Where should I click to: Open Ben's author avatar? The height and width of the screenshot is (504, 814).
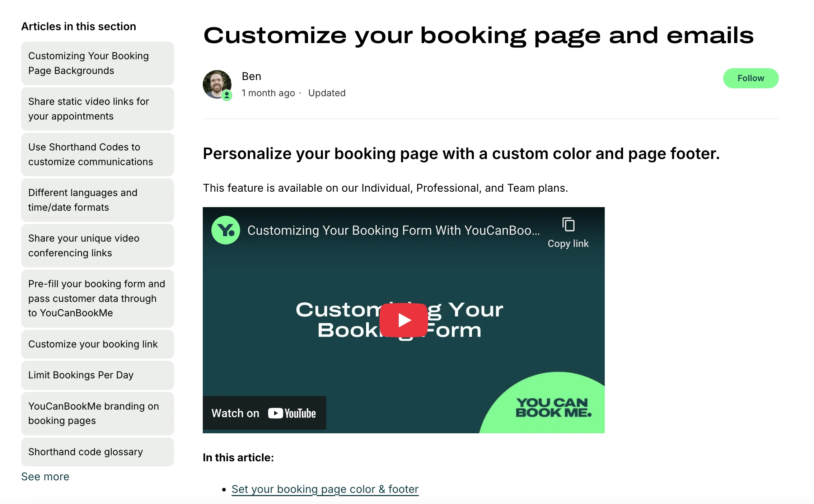(x=217, y=84)
